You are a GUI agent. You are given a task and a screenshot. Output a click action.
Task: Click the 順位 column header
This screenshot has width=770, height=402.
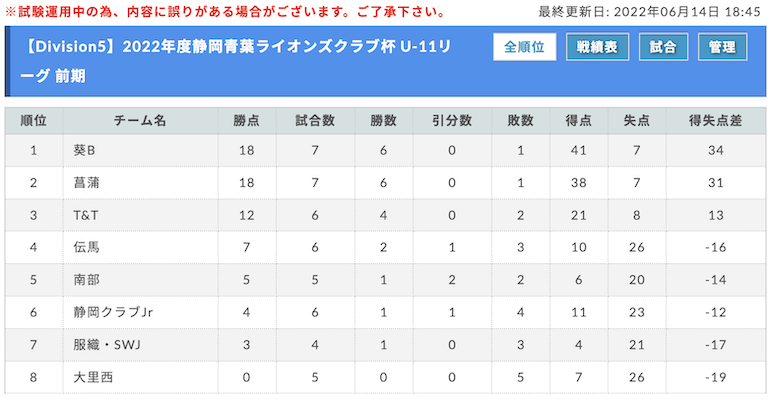click(x=34, y=121)
